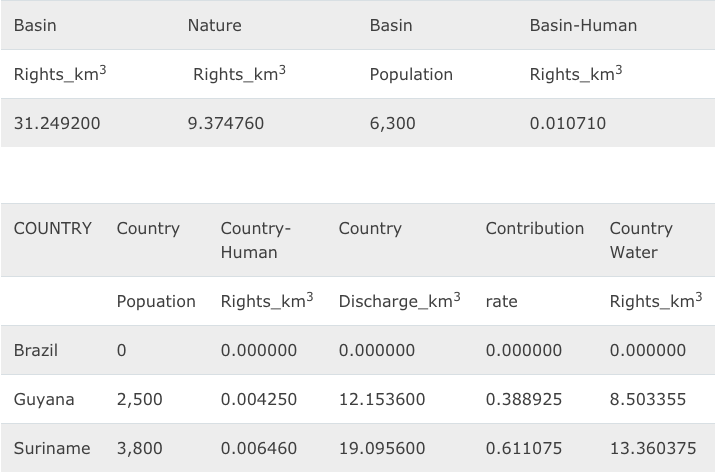Screen dimensions: 715x474
Task: Click the COUNTRY column header
Action: (x=53, y=229)
